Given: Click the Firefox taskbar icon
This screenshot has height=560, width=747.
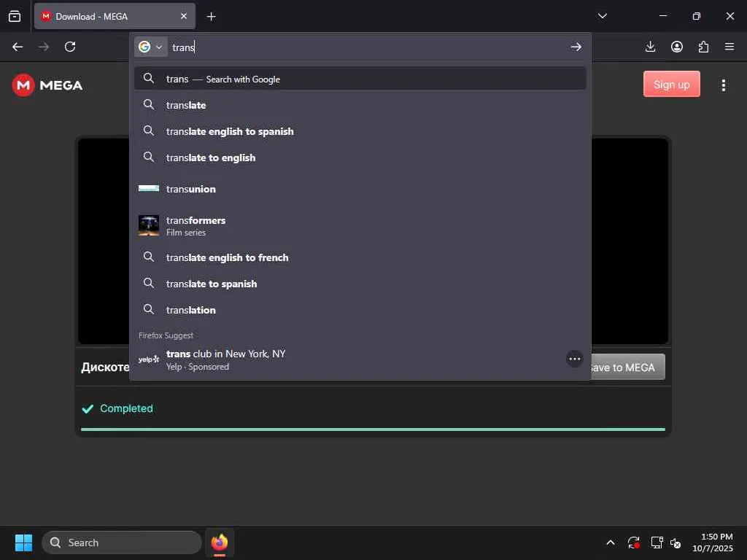Looking at the screenshot, I should click(220, 542).
